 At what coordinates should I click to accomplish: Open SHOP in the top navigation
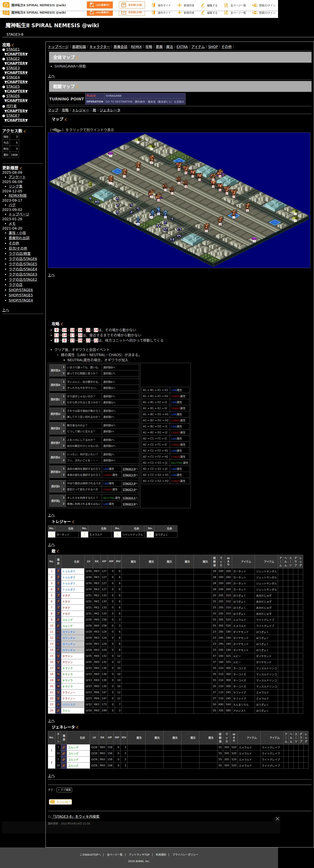213,47
